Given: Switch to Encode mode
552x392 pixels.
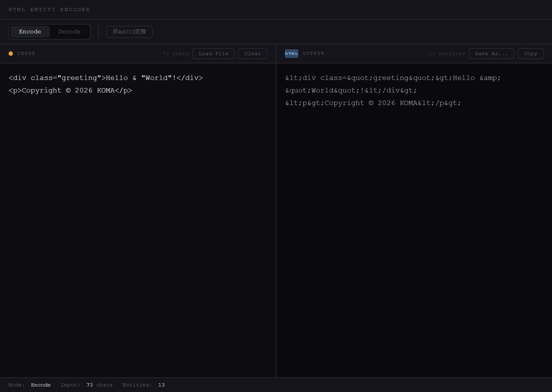Looking at the screenshot, I should (x=30, y=32).
